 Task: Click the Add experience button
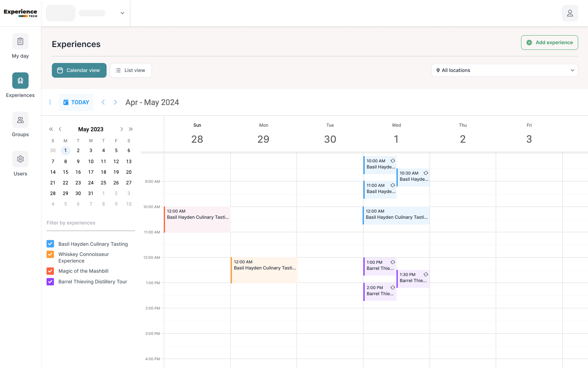coord(550,43)
